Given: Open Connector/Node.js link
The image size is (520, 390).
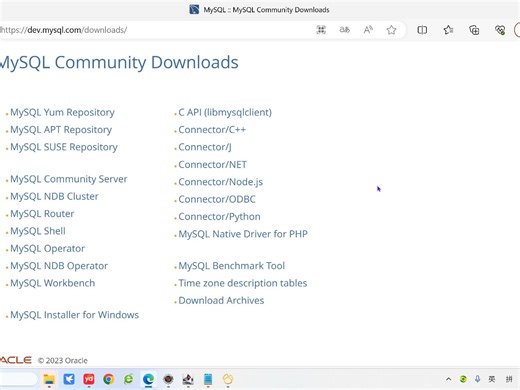Looking at the screenshot, I should [x=221, y=182].
